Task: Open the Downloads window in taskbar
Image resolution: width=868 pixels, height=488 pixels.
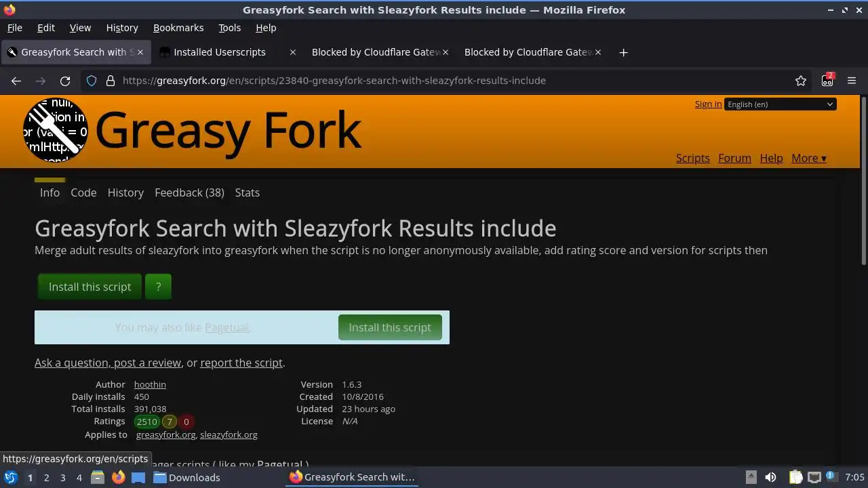Action: click(x=186, y=477)
